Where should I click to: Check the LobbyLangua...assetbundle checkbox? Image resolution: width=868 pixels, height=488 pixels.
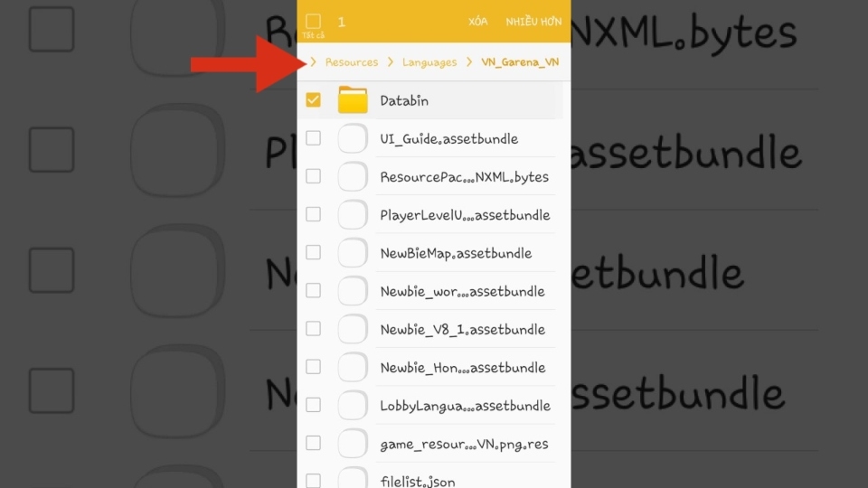click(x=314, y=406)
